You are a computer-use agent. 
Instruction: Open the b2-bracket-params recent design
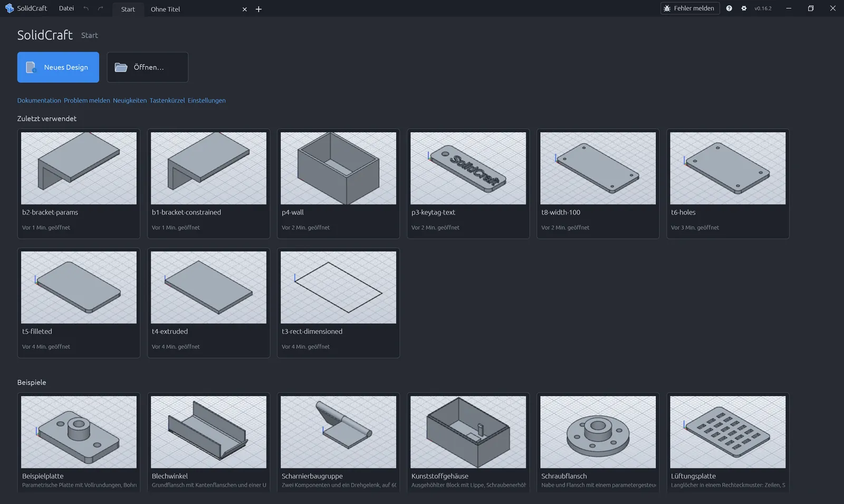point(79,183)
